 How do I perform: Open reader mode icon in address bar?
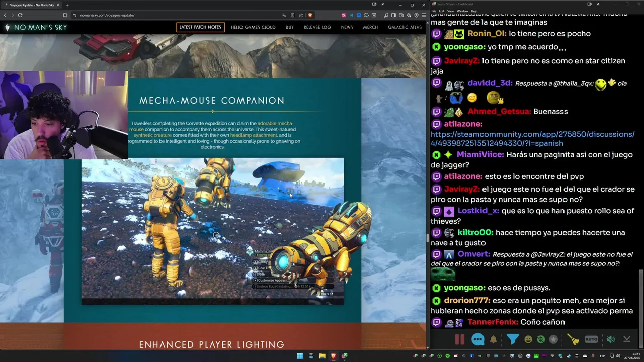pos(293,15)
